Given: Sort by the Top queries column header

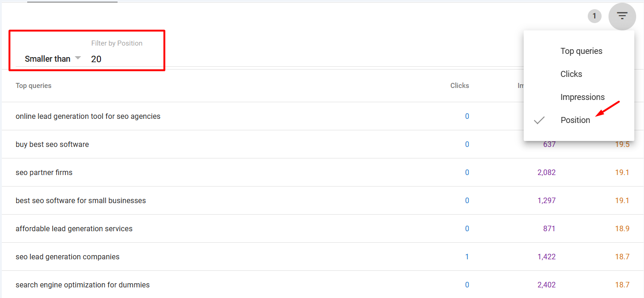Looking at the screenshot, I should click(33, 85).
